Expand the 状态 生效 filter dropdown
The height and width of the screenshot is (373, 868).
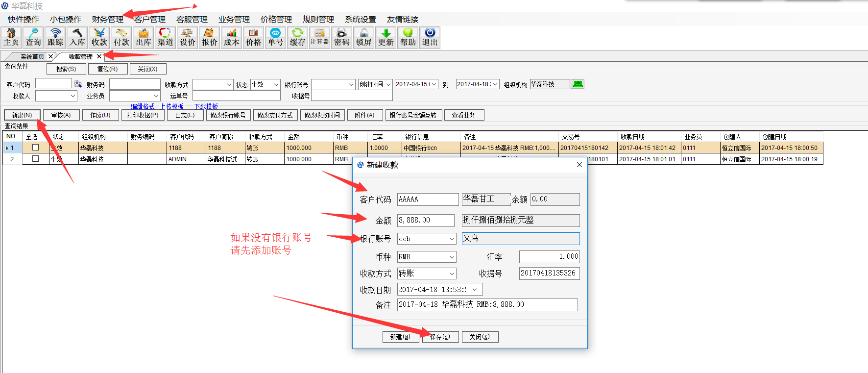pos(276,85)
